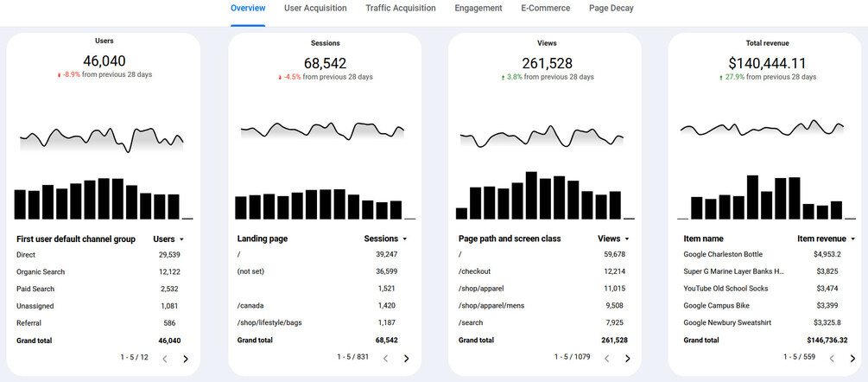Open the Page Decay tab

pos(611,9)
